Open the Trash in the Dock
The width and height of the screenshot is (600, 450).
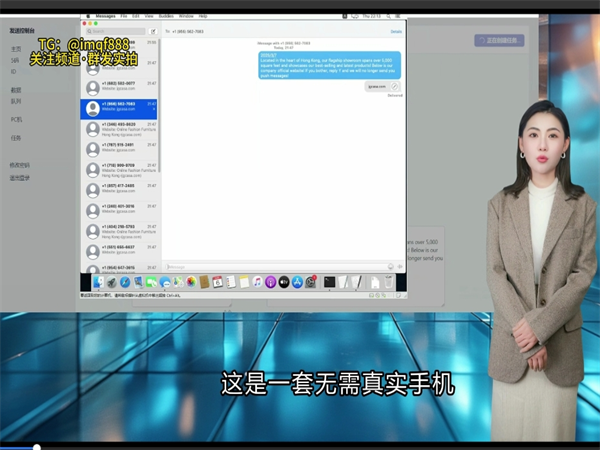[389, 283]
